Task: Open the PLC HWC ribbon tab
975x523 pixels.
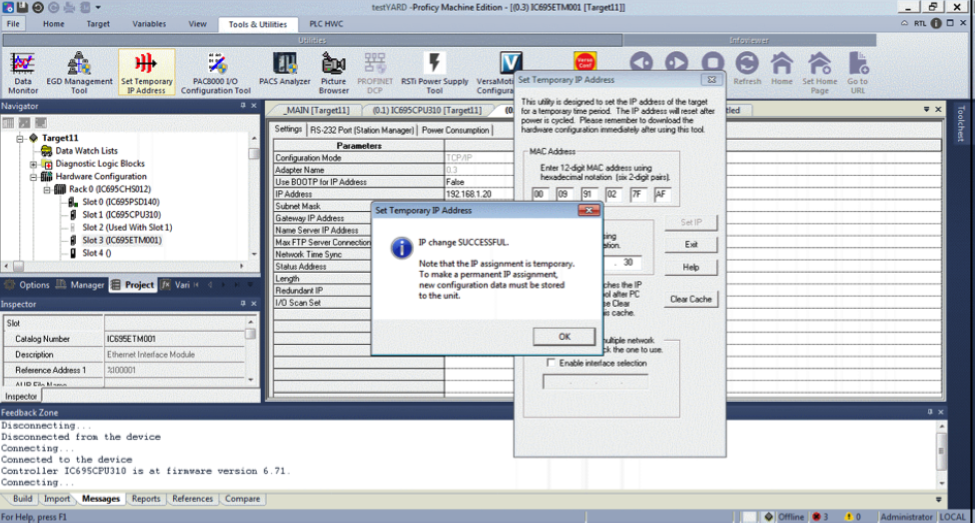Action: click(326, 24)
